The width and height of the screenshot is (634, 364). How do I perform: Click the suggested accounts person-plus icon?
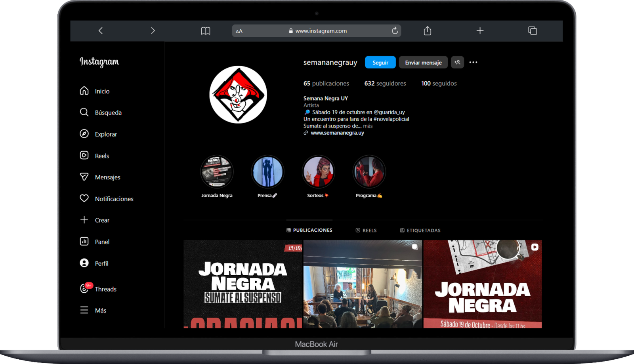(x=457, y=62)
